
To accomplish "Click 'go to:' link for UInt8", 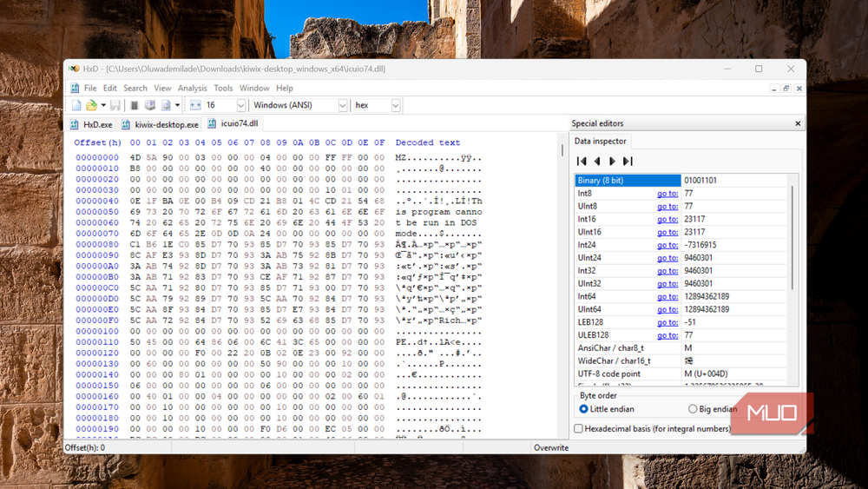I will [667, 206].
